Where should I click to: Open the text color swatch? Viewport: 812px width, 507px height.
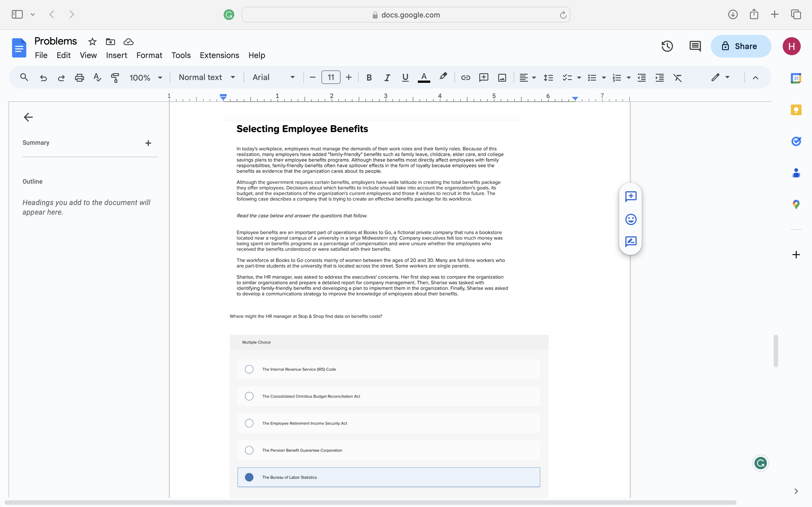[424, 77]
